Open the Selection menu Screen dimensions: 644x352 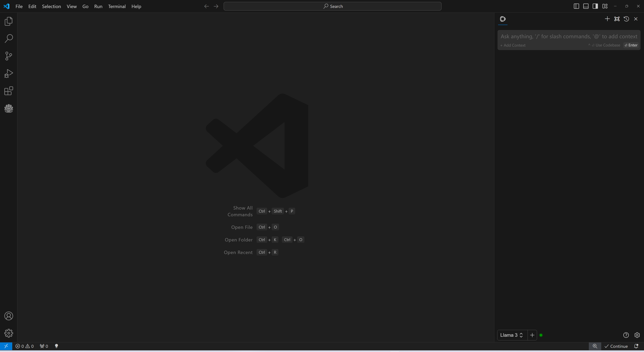(51, 7)
